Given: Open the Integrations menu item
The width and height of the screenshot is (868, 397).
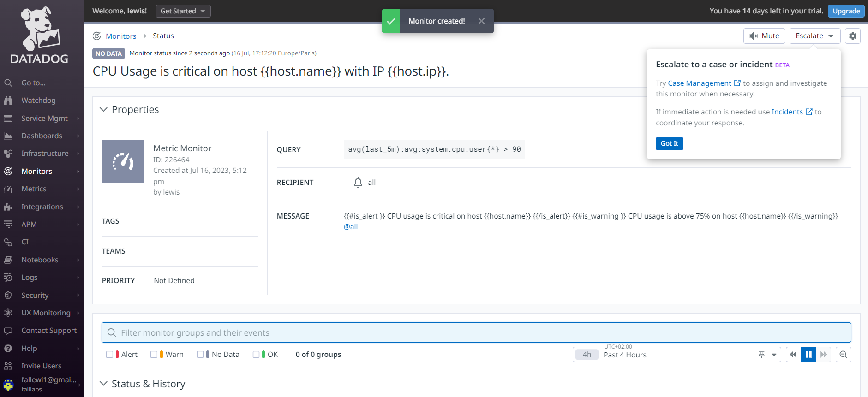Looking at the screenshot, I should coord(42,207).
